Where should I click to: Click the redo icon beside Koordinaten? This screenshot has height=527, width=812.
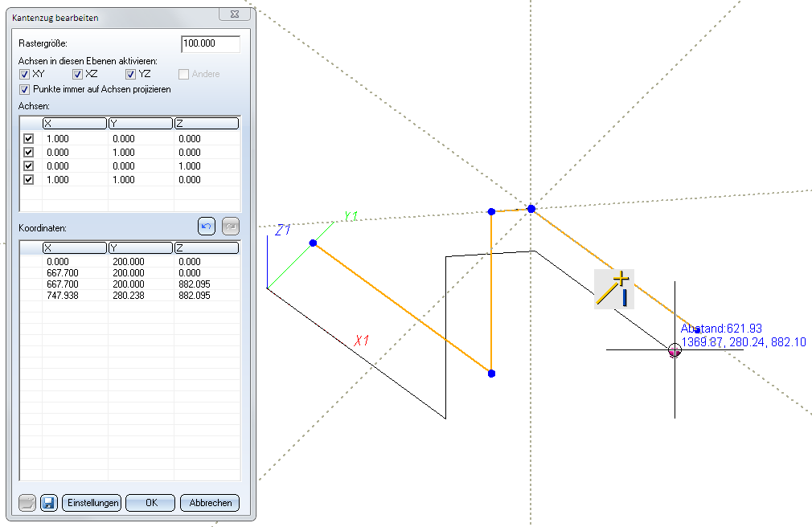(229, 227)
